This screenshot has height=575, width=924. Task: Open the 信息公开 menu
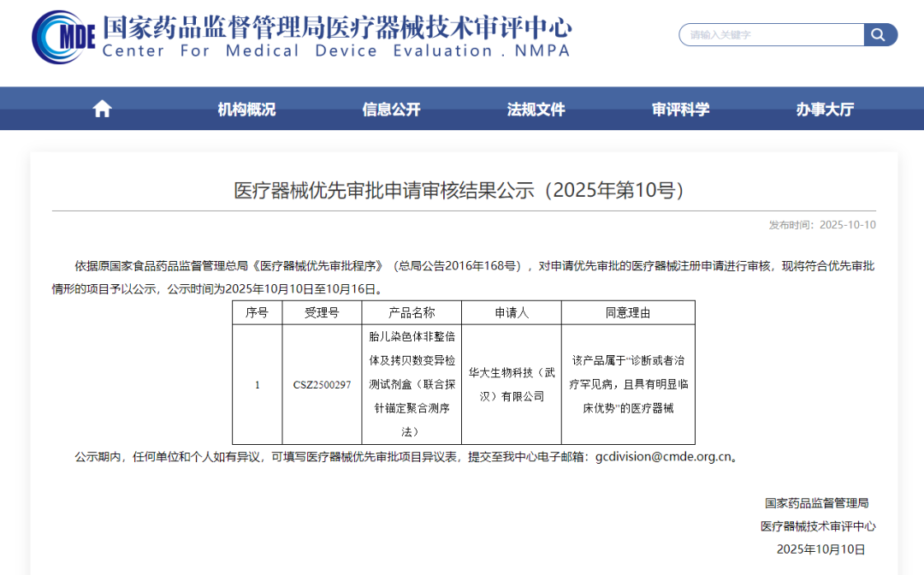[390, 109]
